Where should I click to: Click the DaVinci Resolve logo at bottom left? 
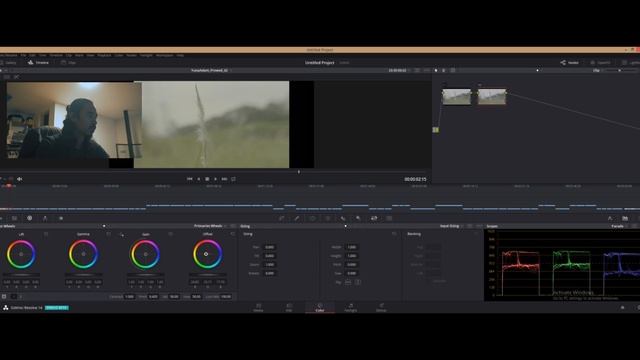pyautogui.click(x=6, y=307)
